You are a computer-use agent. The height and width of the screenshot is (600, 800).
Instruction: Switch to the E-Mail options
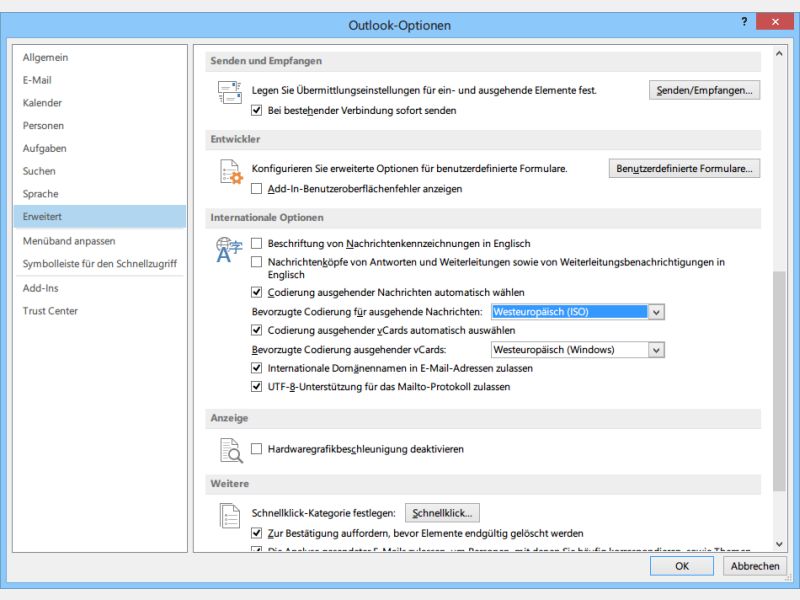click(x=100, y=80)
